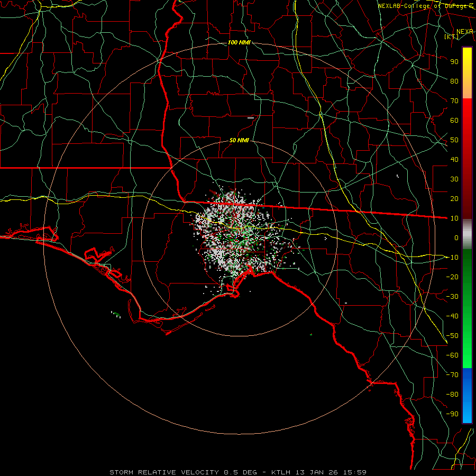Screen dimensions: 476x476
Task: Click the -30 value on the velocity scale
Action: point(452,297)
